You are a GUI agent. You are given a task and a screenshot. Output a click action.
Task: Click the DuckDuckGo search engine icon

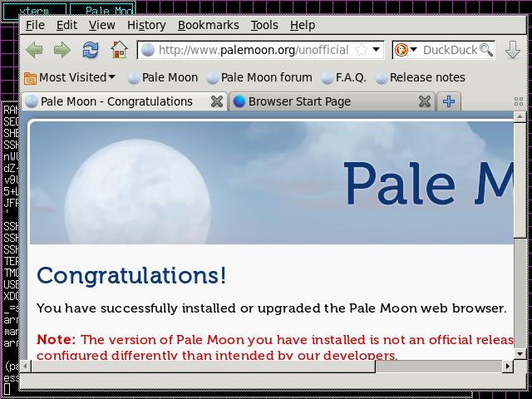pyautogui.click(x=401, y=50)
